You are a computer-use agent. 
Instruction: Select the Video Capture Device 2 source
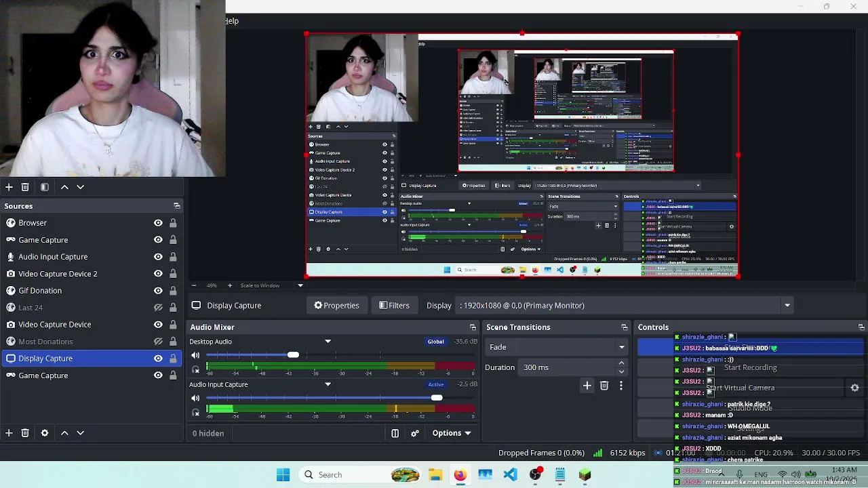point(92,274)
